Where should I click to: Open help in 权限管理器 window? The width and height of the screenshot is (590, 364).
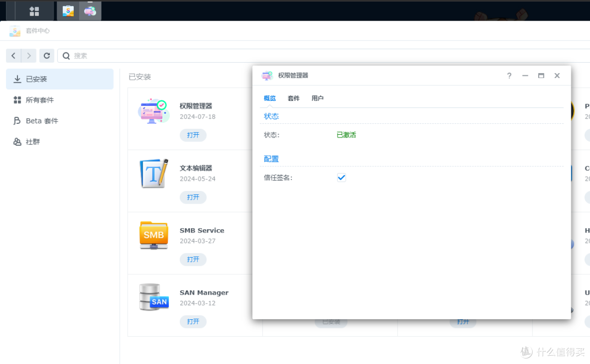[509, 76]
